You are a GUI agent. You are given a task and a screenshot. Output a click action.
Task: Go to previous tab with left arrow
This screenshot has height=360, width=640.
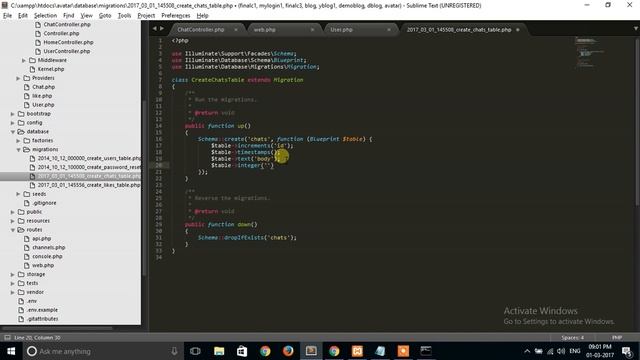coord(154,29)
